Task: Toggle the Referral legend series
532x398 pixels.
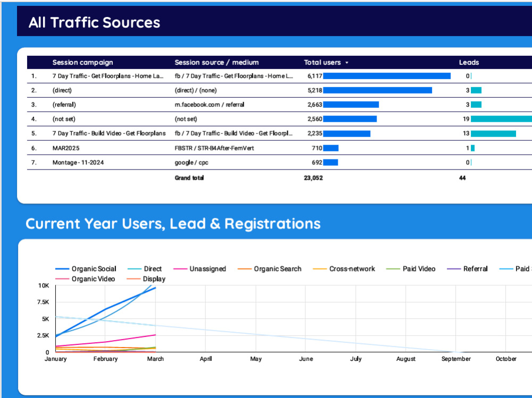Action: tap(467, 269)
